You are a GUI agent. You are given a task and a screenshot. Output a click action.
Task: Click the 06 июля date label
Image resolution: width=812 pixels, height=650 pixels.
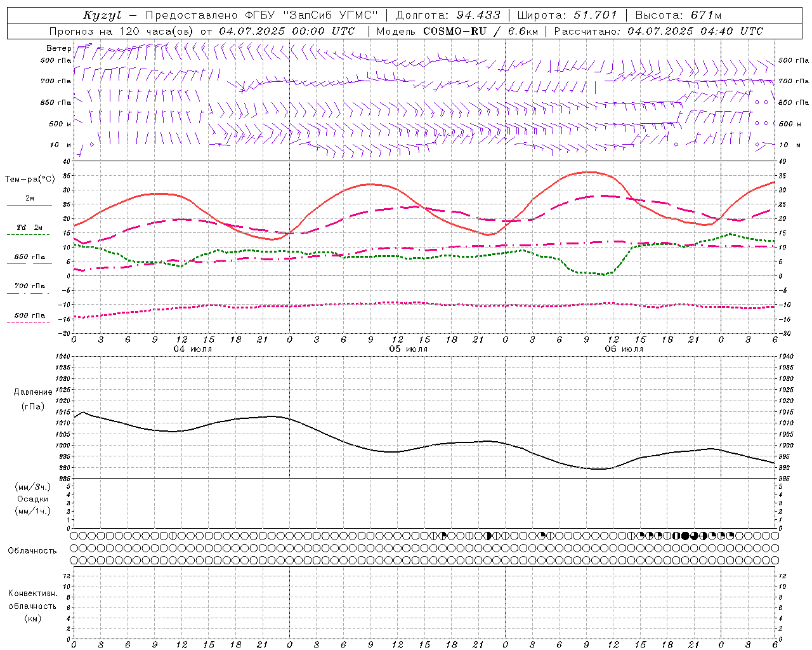pos(624,349)
